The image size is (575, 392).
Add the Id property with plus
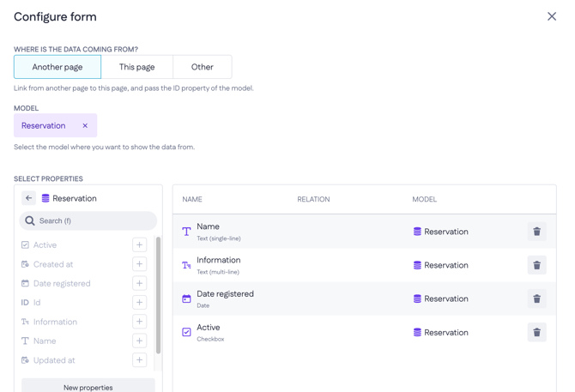click(x=139, y=303)
